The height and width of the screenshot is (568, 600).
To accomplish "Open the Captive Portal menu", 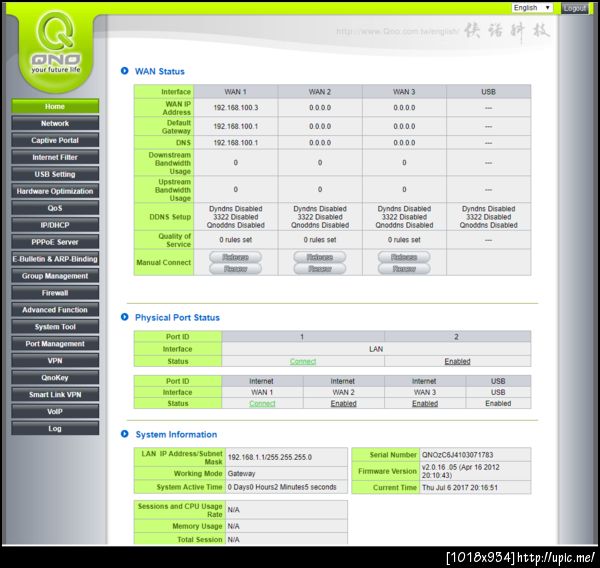I will (x=55, y=140).
